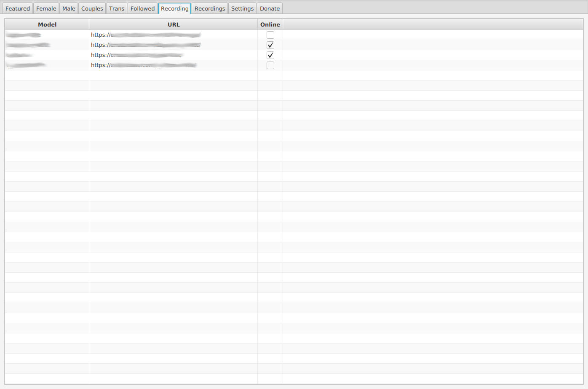Open the Featured tab
Screen dimensions: 588x389
click(18, 8)
